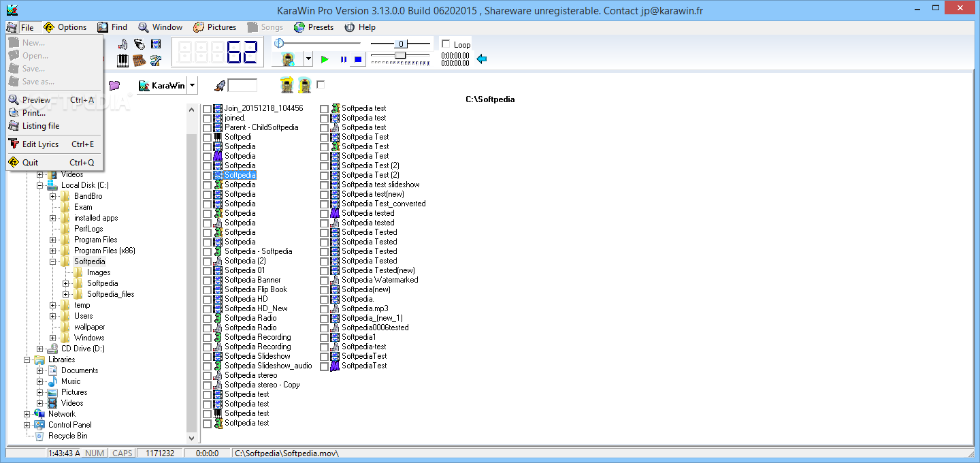Click the spotlight comet toolbar icon
980x463 pixels.
click(x=140, y=44)
